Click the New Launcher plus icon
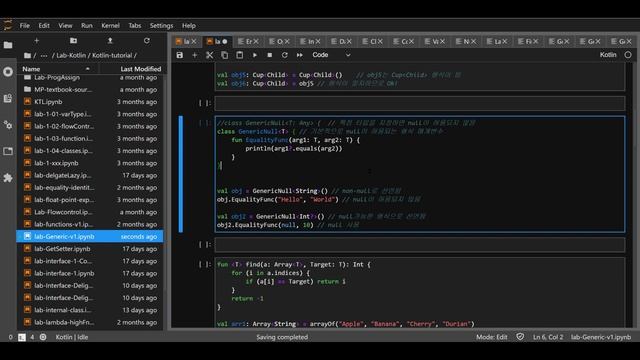This screenshot has height=360, width=640. point(36,41)
